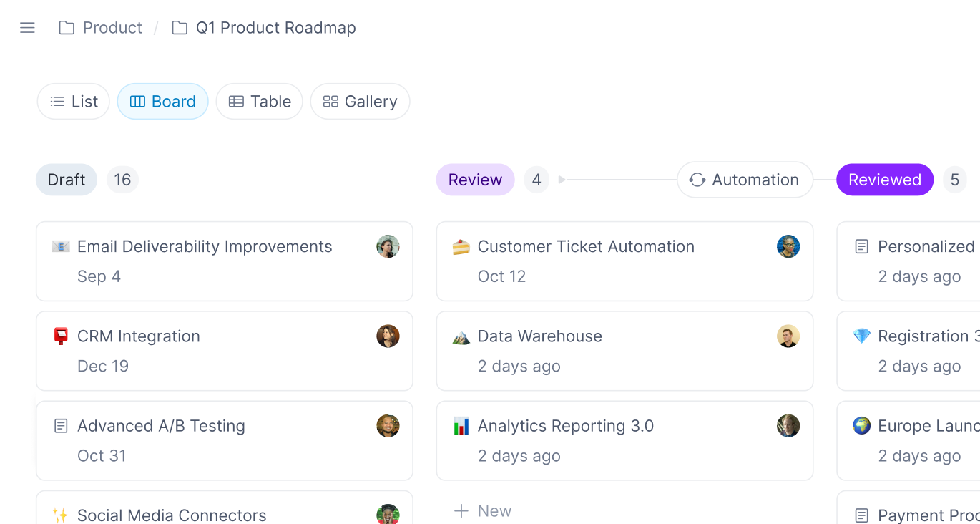Click assignee avatar on Social Media Connectors
Image resolution: width=980 pixels, height=524 pixels.
click(x=388, y=514)
